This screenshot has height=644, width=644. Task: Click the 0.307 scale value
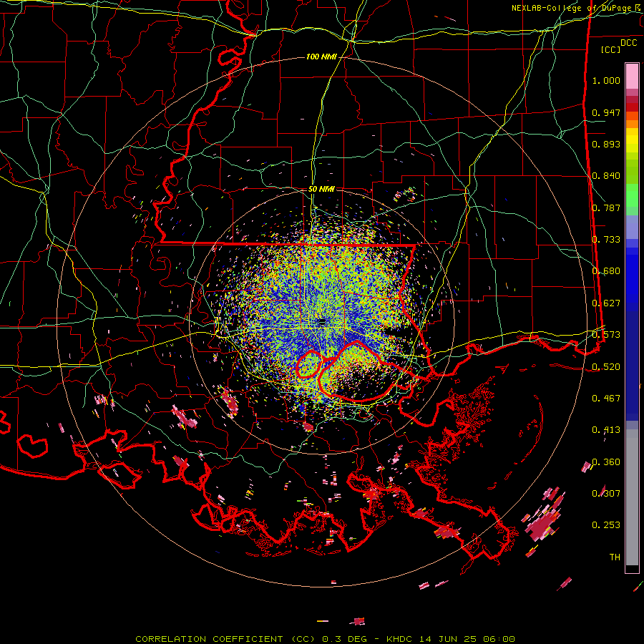point(606,494)
